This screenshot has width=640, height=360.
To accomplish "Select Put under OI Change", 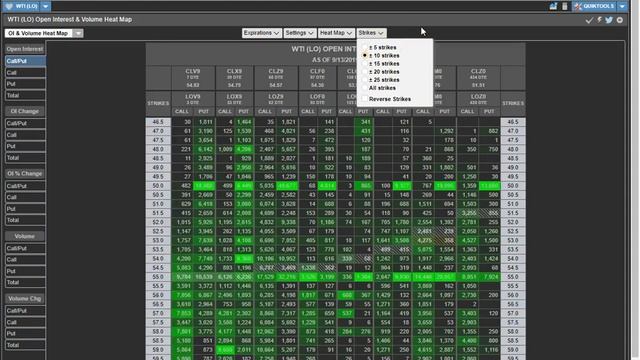I will click(x=25, y=146).
